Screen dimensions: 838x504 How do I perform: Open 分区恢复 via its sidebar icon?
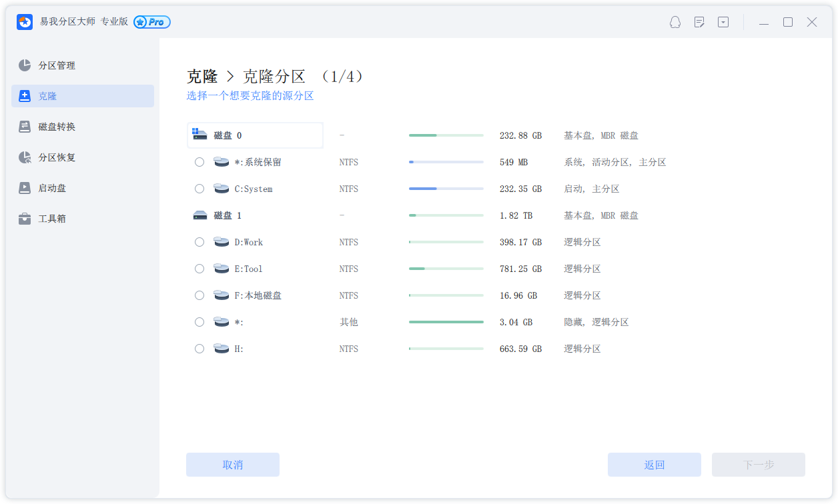(25, 157)
